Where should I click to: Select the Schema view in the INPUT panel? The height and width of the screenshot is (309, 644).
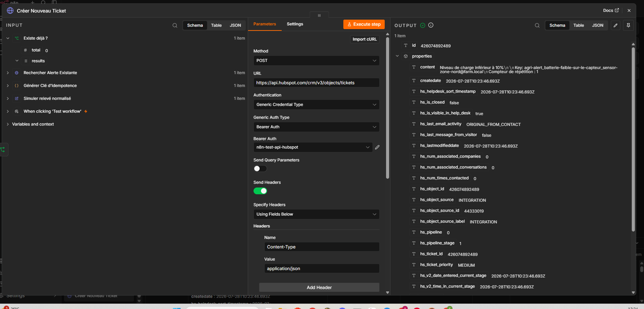pos(195,25)
